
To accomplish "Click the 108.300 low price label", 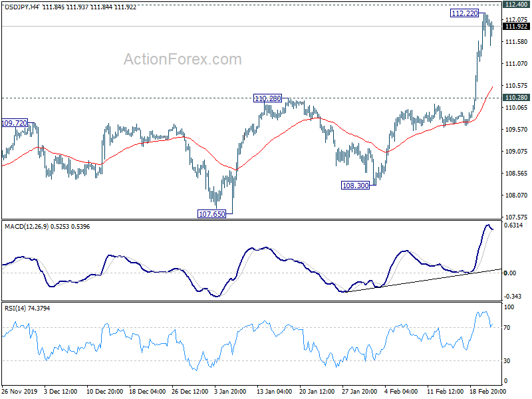I will point(355,186).
